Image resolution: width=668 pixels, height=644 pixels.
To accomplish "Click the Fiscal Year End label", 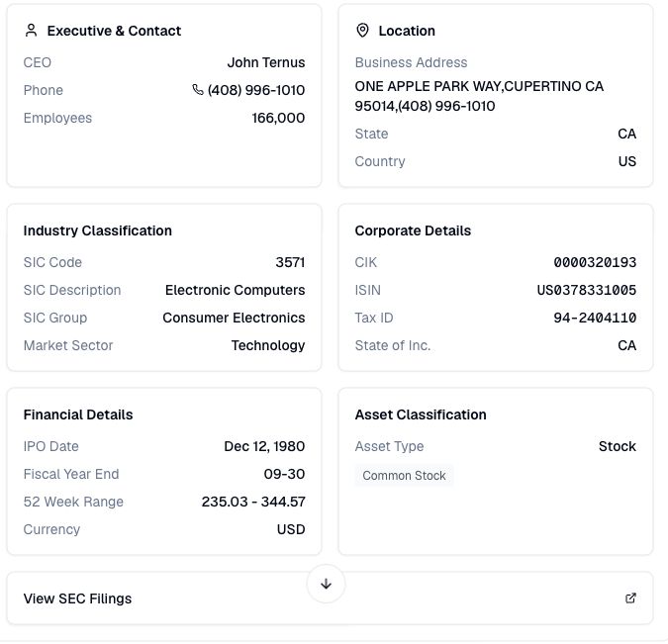I will point(71,474).
